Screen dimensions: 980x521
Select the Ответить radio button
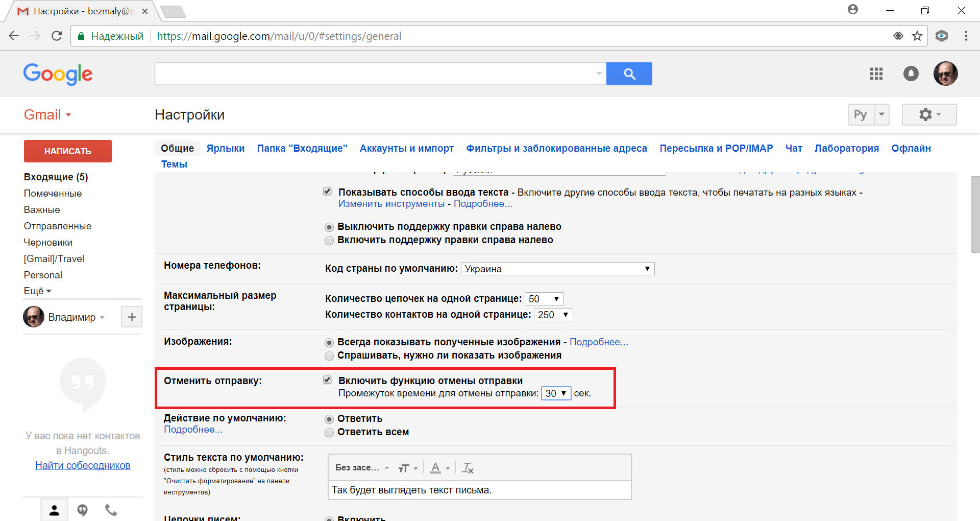click(x=329, y=419)
